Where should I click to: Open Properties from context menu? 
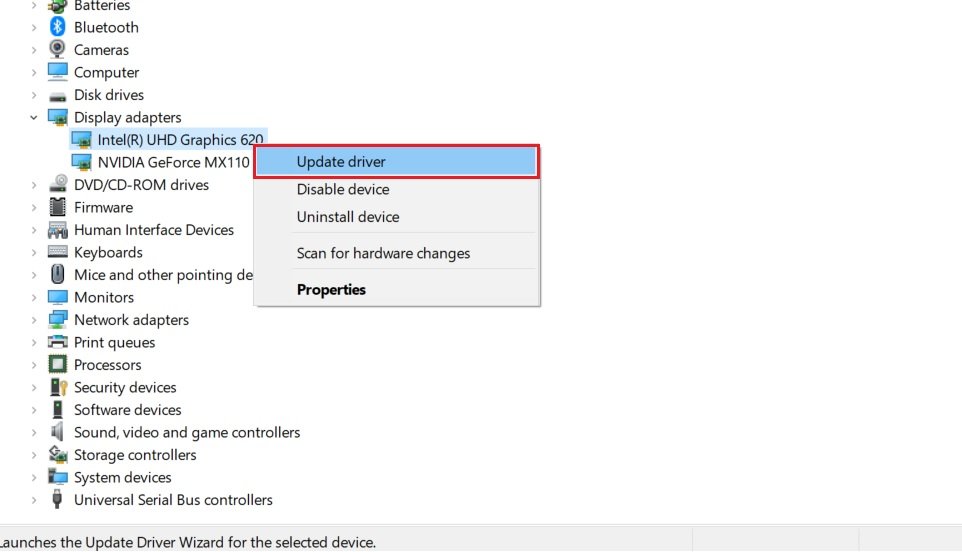tap(396, 289)
